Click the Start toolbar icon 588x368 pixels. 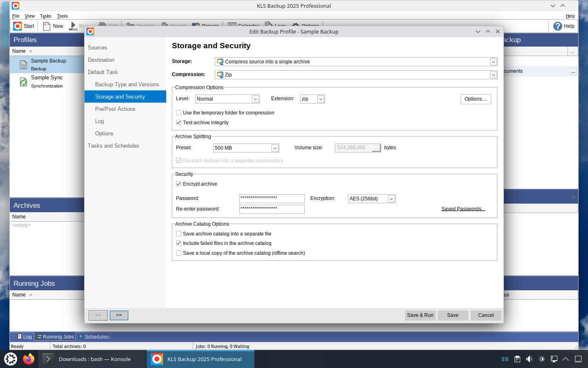pos(18,26)
